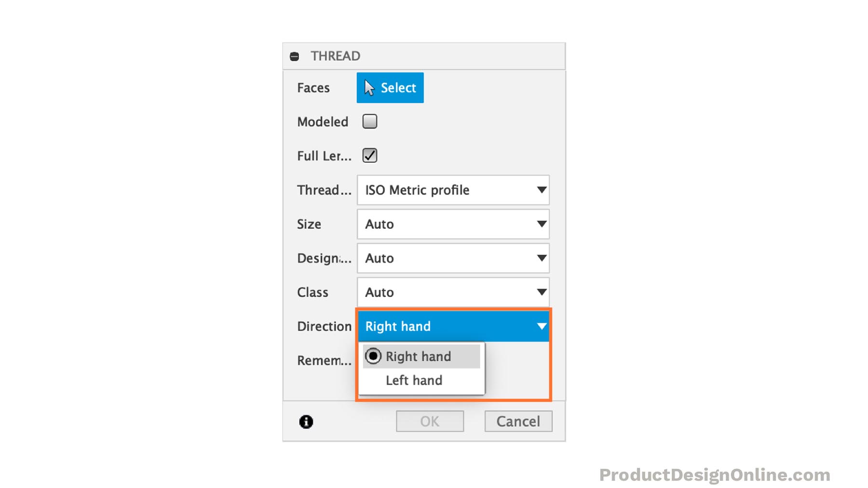868x488 pixels.
Task: Enable the Modeled checkbox
Action: [370, 121]
